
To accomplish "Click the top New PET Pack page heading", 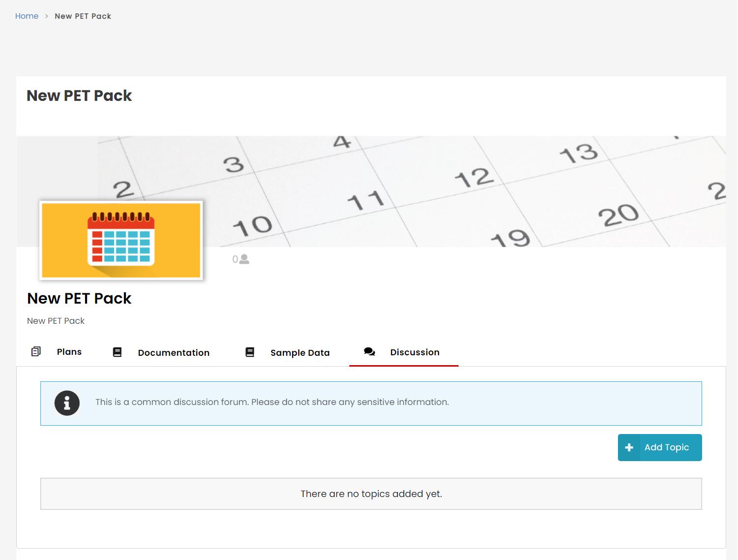I will [79, 95].
